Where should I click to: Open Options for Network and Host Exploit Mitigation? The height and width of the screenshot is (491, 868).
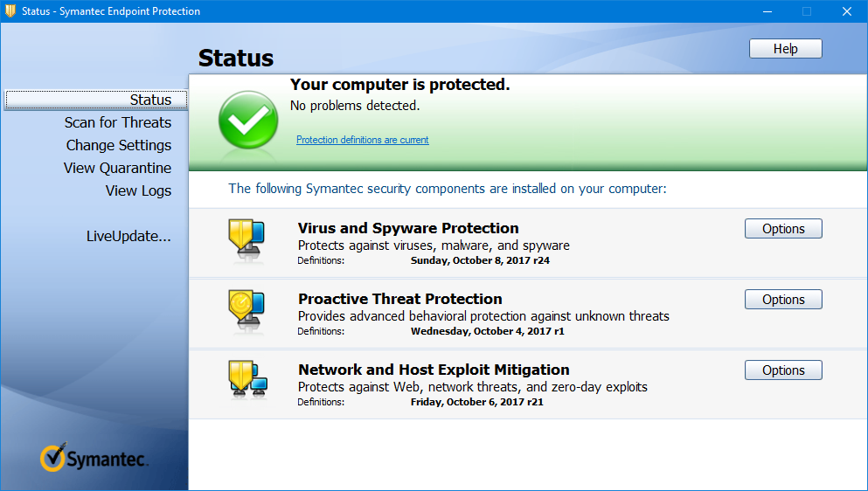pos(783,370)
